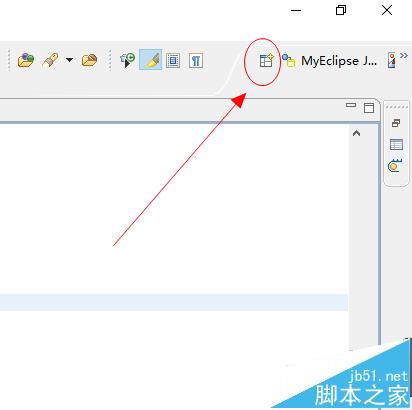Screen dimensions: 412x410
Task: Toggle Block Selection Mode
Action: tap(173, 61)
